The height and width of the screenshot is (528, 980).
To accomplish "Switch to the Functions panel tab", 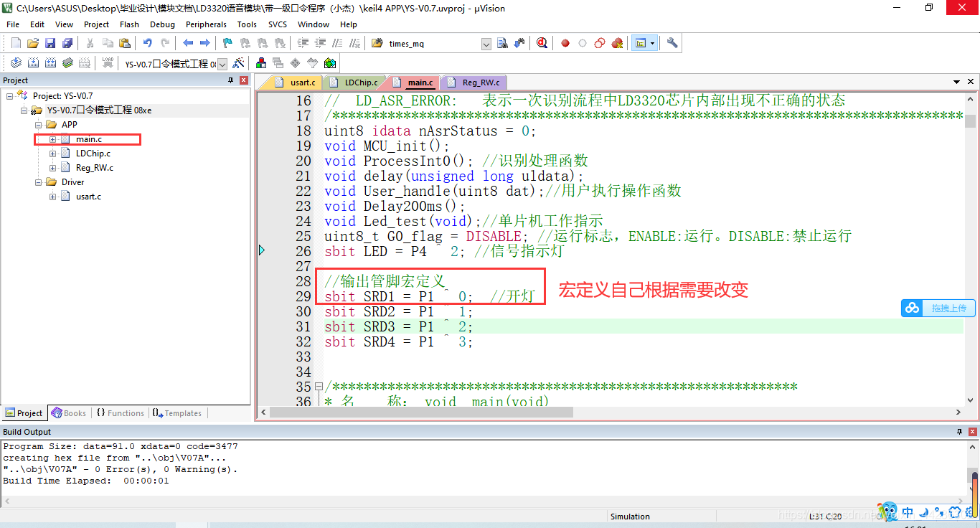I will point(120,413).
